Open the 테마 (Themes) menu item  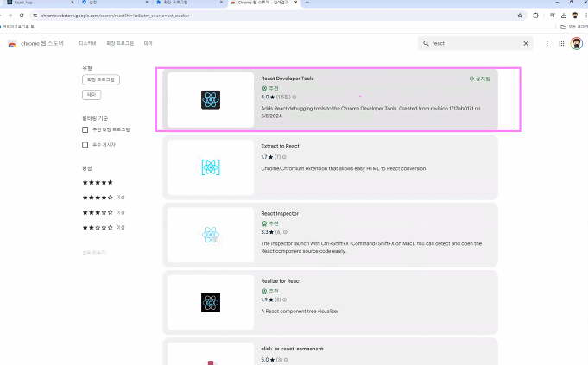tap(149, 43)
